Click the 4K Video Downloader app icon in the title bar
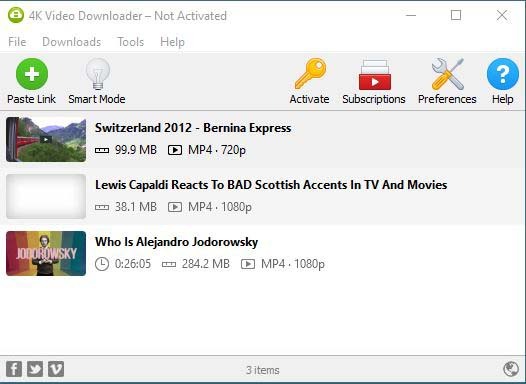The image size is (526, 384). (x=16, y=15)
